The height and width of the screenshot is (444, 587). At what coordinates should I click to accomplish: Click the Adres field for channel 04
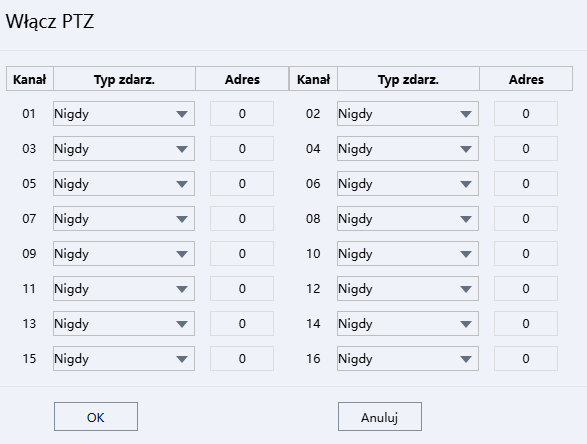526,149
